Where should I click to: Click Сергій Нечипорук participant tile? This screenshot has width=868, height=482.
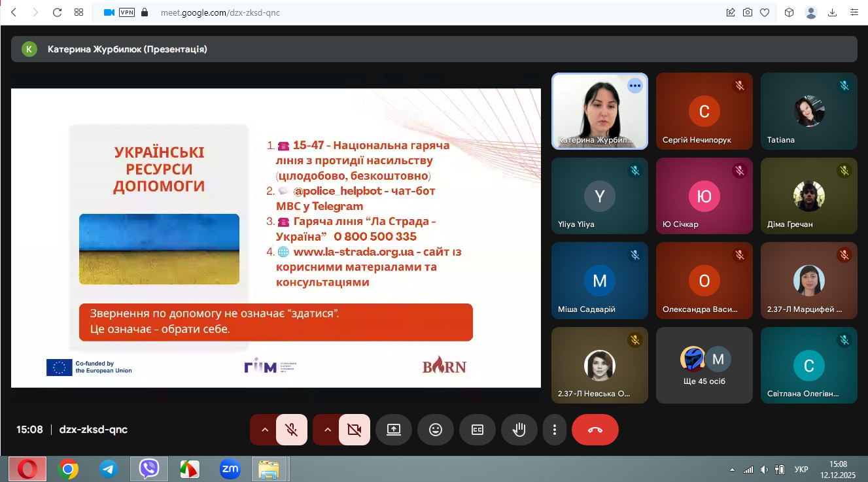pyautogui.click(x=704, y=111)
